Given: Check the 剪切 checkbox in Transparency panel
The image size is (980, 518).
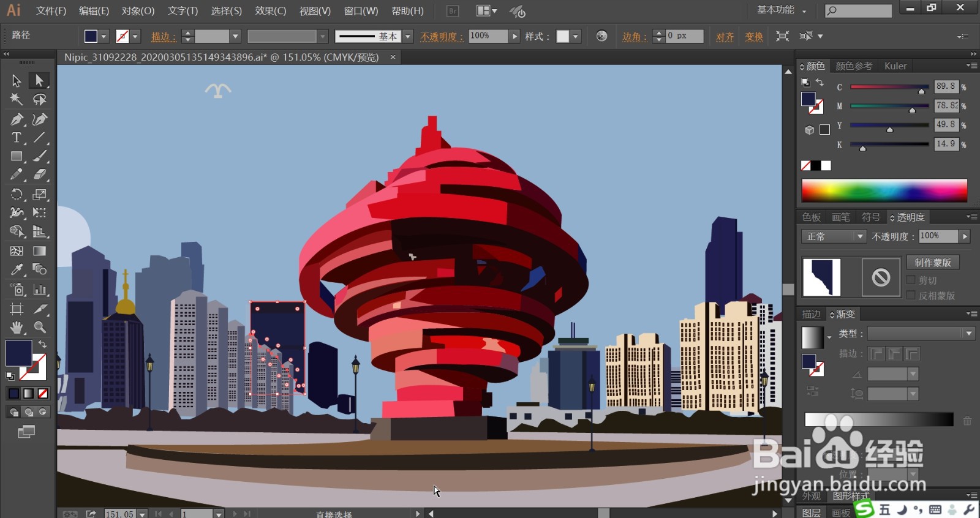Looking at the screenshot, I should tap(911, 280).
